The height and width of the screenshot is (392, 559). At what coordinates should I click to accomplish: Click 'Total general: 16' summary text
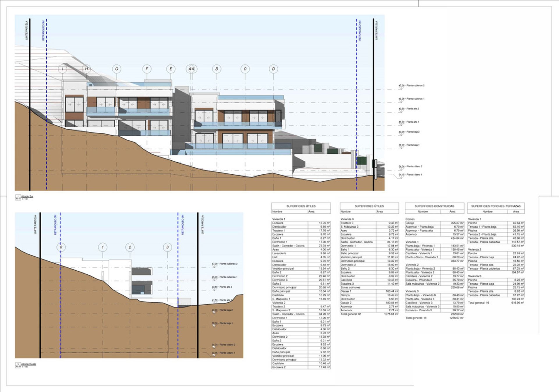[479, 303]
